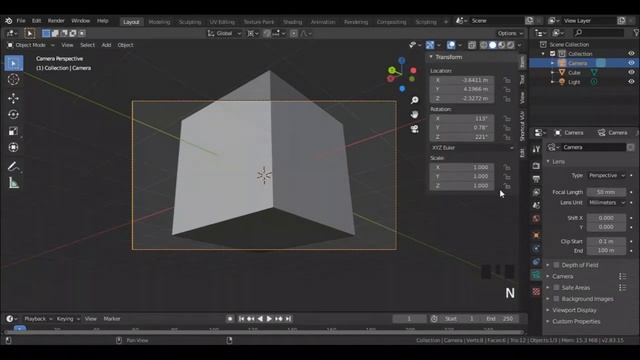Click the Focal Length 50 mm field
This screenshot has width=640, height=360.
(x=606, y=192)
